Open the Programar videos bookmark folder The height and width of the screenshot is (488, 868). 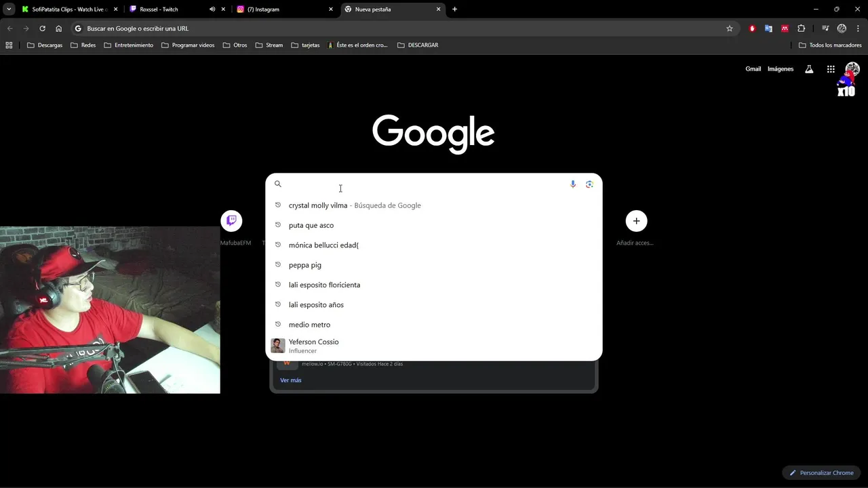[189, 45]
